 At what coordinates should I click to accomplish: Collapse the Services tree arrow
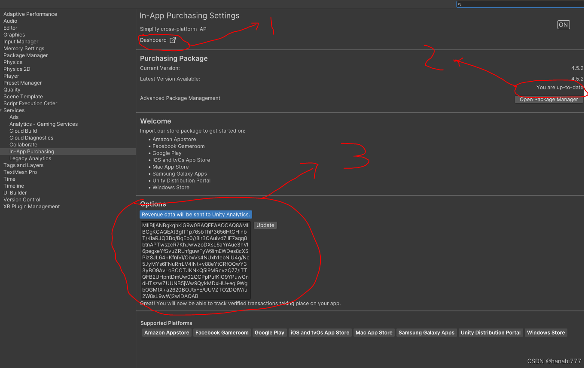coord(1,110)
